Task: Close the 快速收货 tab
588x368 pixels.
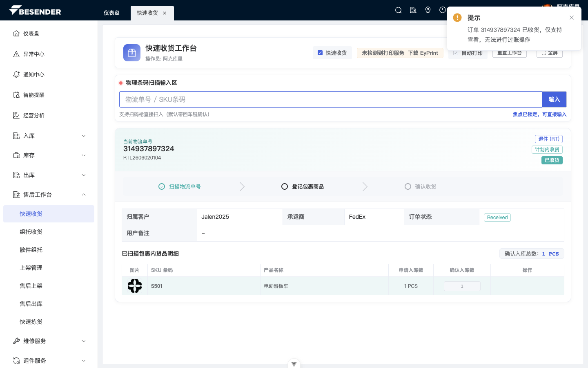Action: pyautogui.click(x=165, y=13)
